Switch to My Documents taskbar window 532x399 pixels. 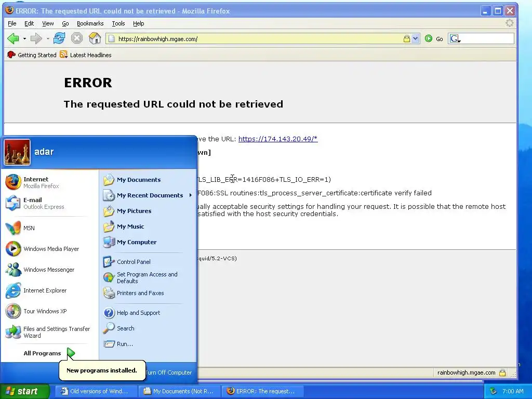(x=180, y=391)
